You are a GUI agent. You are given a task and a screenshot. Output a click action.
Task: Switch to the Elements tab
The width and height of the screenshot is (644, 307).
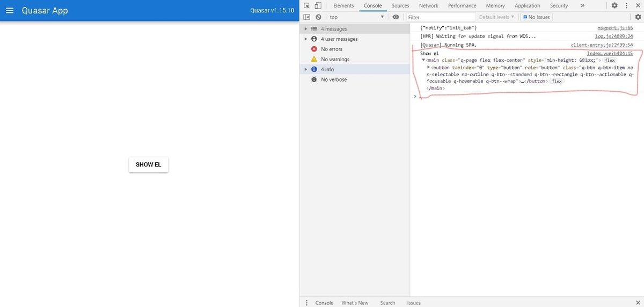click(x=343, y=5)
